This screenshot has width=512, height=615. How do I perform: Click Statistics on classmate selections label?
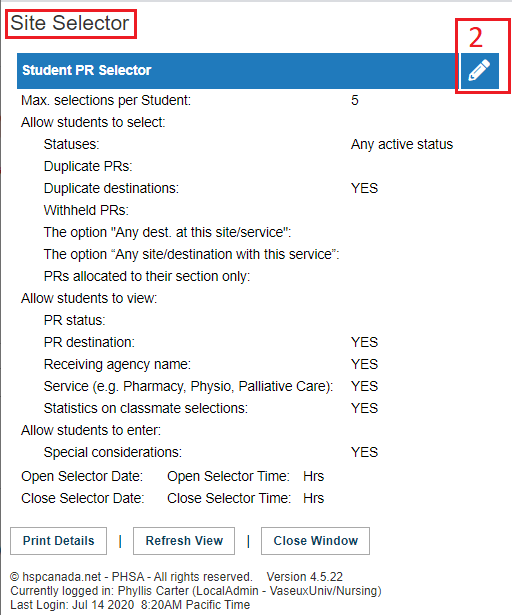point(146,408)
